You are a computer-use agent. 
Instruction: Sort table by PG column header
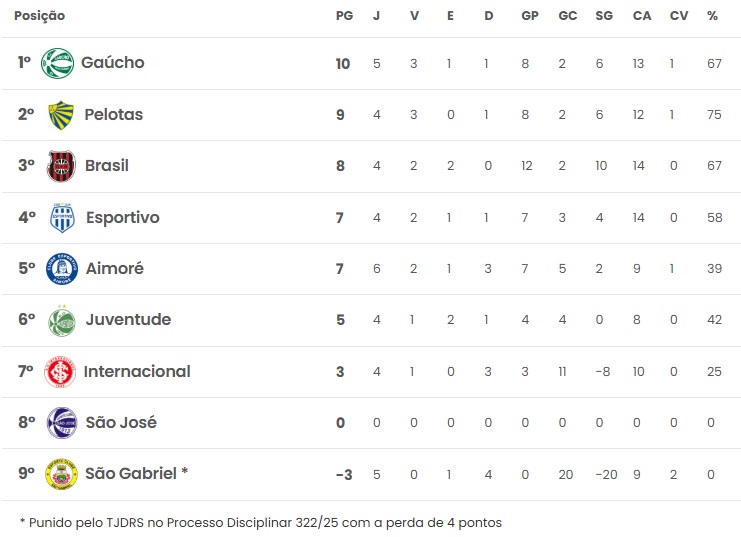click(x=344, y=16)
